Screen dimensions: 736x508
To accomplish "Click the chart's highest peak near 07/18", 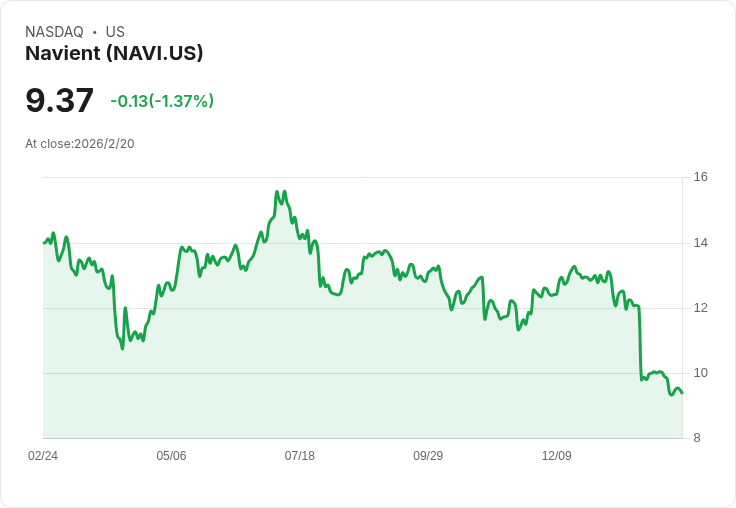I will [x=277, y=192].
